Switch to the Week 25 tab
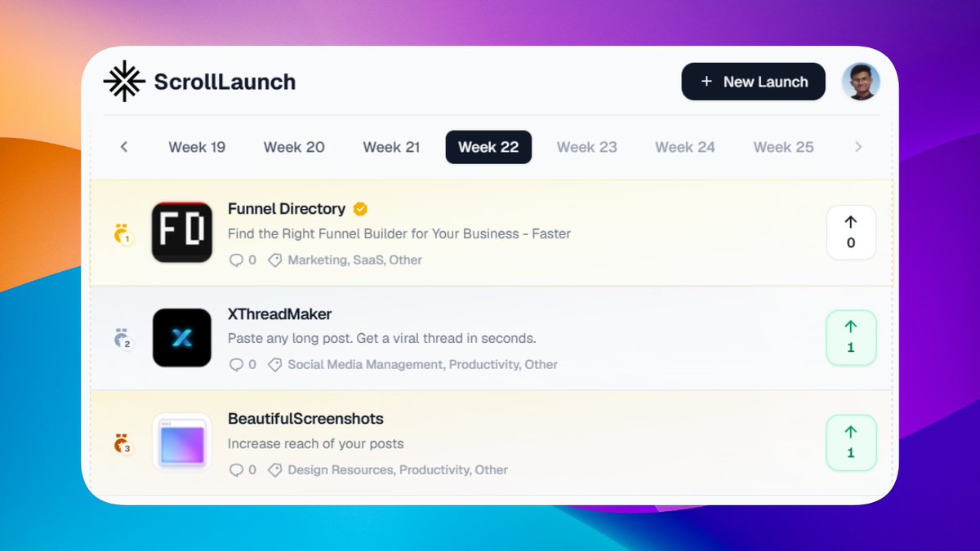This screenshot has width=980, height=551. [783, 147]
